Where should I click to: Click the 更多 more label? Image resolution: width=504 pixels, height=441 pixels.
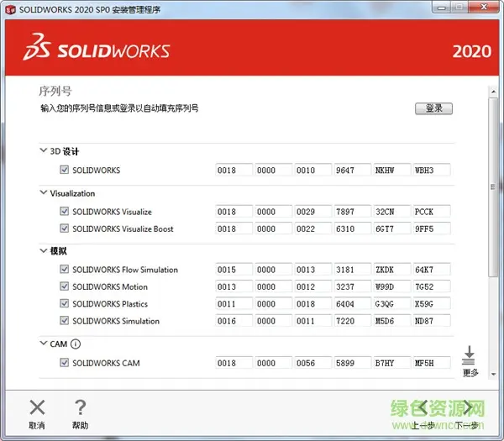(x=470, y=372)
